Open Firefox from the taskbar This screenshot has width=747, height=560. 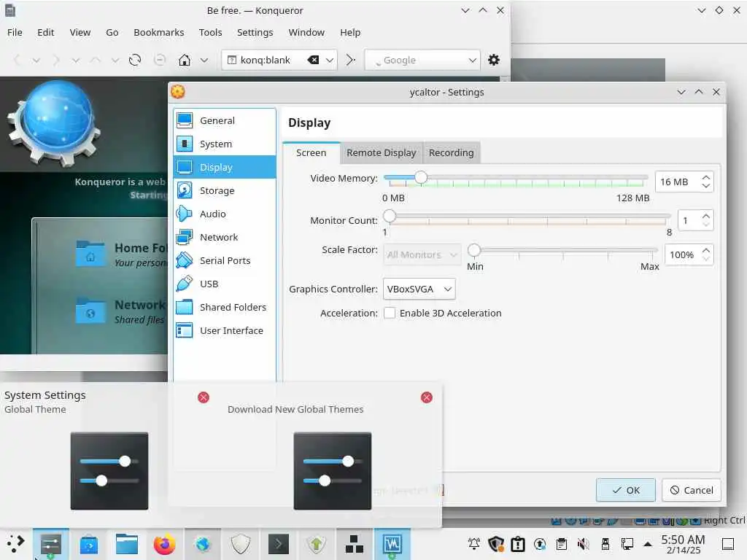(164, 544)
